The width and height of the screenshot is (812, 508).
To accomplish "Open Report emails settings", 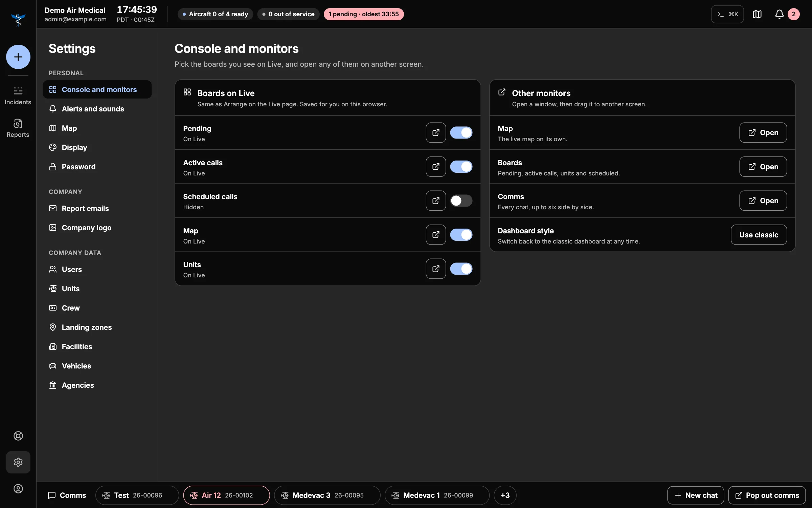I will [x=97, y=208].
